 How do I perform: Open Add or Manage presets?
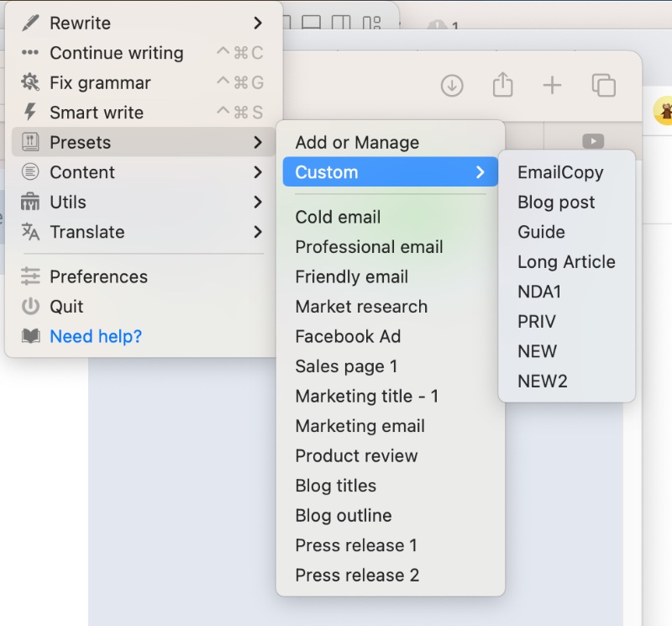click(x=357, y=143)
